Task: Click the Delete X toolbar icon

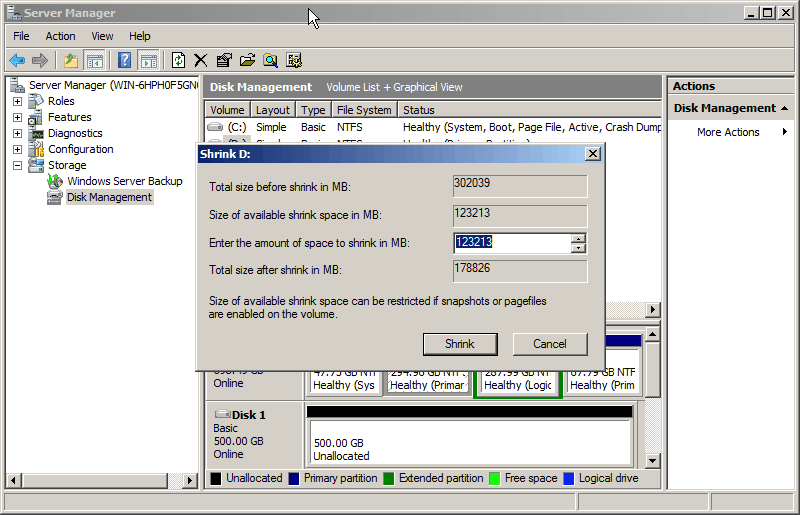Action: (x=201, y=60)
